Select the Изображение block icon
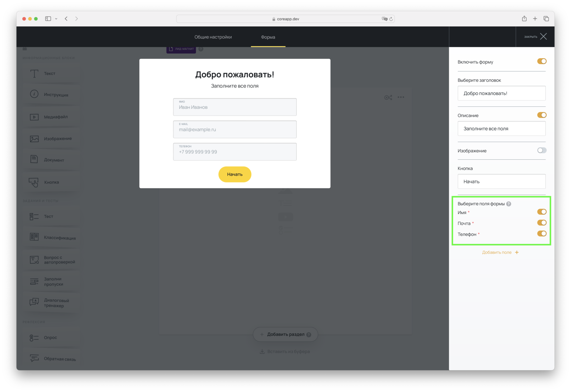This screenshot has width=571, height=392. [34, 139]
